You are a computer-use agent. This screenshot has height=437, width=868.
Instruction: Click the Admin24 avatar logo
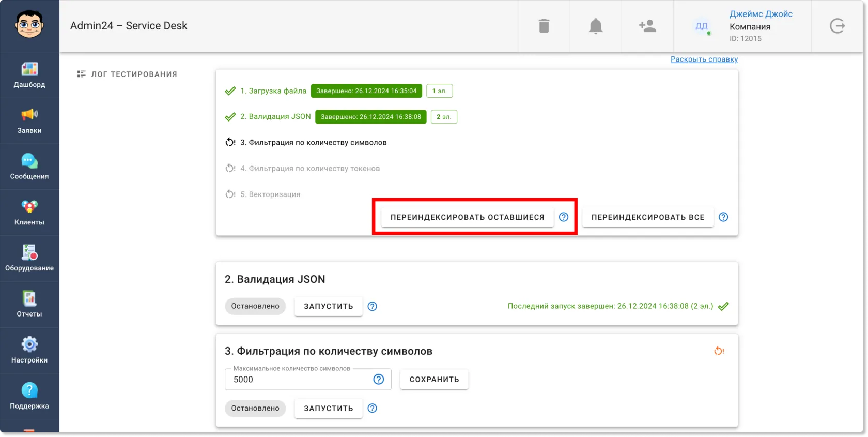coord(29,24)
